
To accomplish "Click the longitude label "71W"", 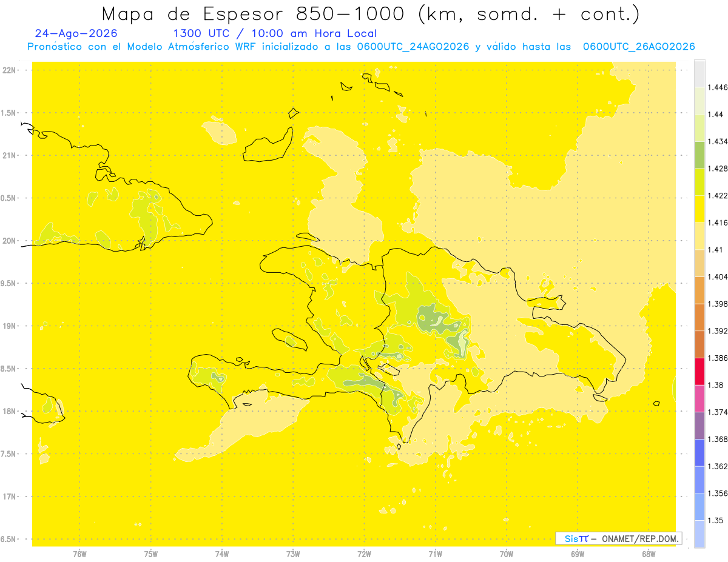I will coord(435,554).
